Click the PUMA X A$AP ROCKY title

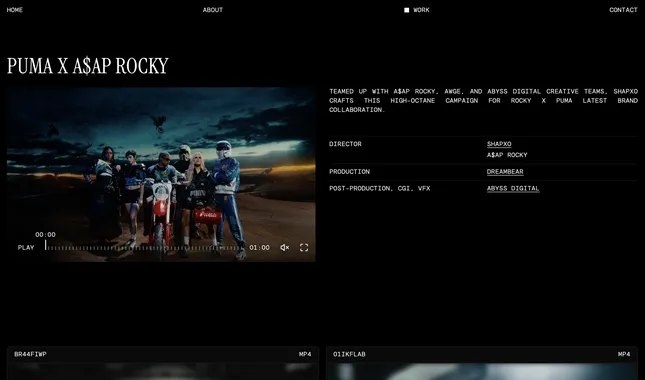pyautogui.click(x=88, y=66)
